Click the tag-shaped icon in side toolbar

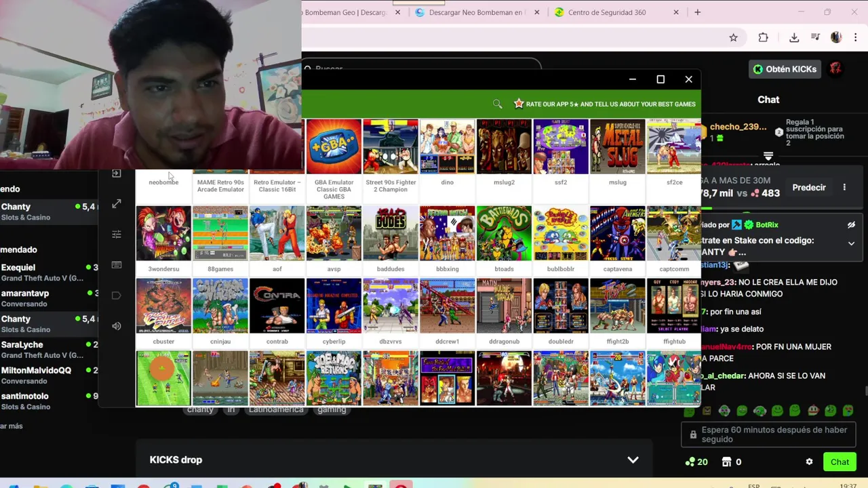(117, 296)
